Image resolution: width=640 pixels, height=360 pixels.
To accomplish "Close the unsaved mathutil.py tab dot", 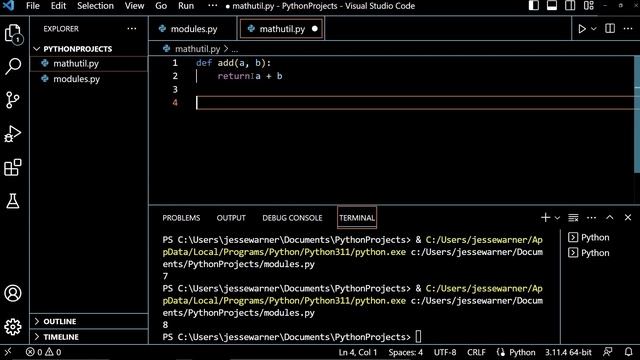I will [315, 29].
